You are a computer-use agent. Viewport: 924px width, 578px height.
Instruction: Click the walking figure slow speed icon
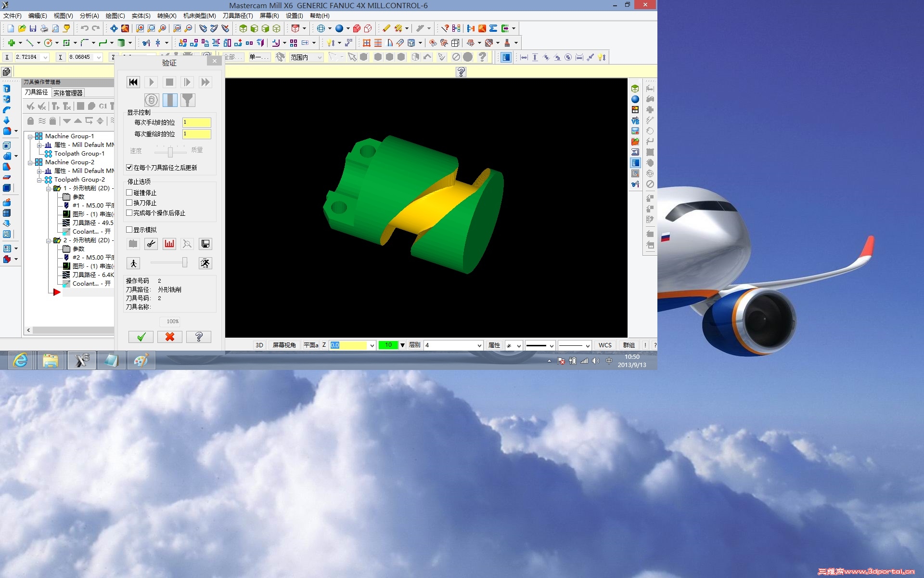[x=133, y=263]
